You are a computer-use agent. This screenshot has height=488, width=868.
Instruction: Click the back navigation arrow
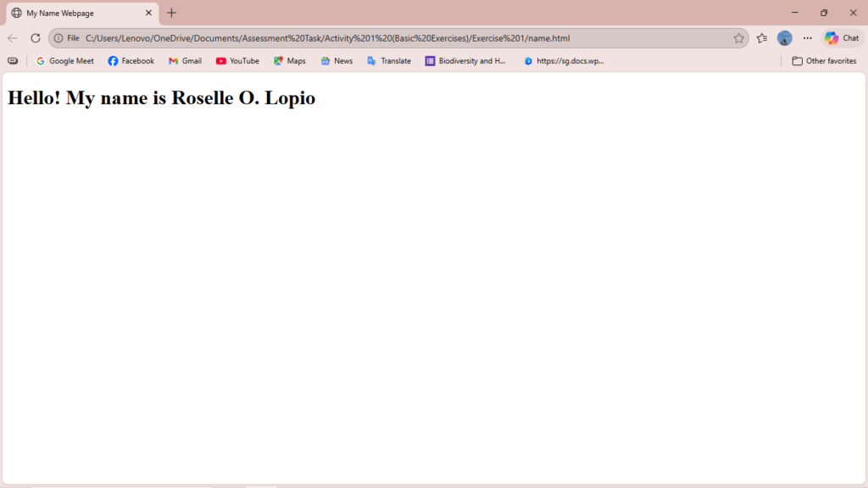pyautogui.click(x=13, y=38)
